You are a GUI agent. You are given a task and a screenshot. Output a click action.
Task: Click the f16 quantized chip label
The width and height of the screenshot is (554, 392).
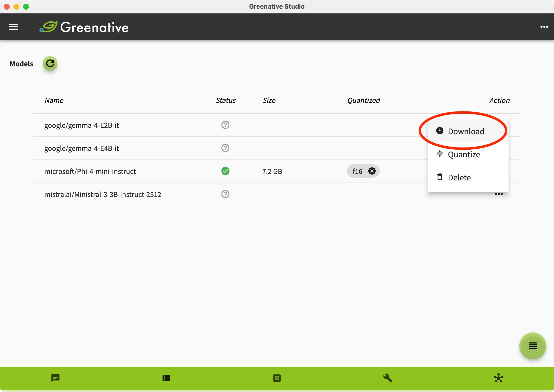(357, 171)
